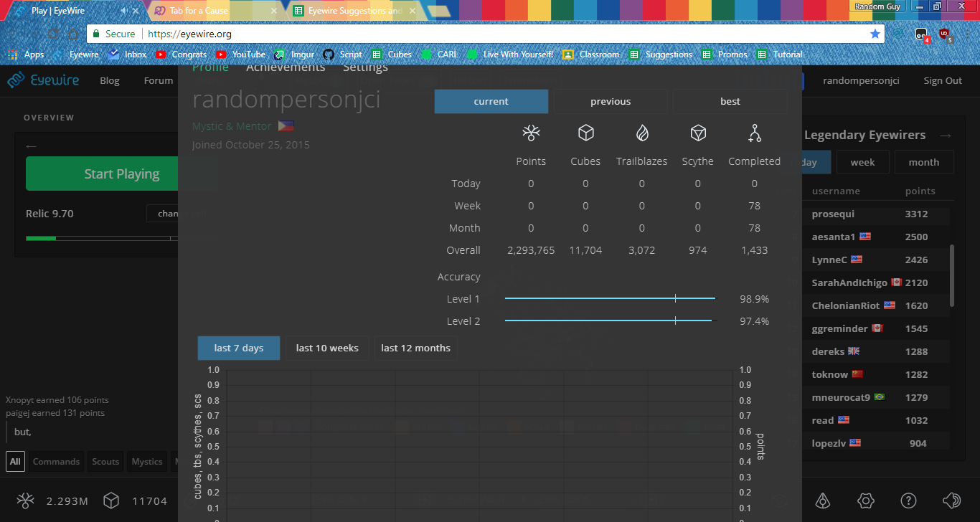Click the arrow next to Legendary Eyewirers
This screenshot has height=522, width=980.
(946, 136)
